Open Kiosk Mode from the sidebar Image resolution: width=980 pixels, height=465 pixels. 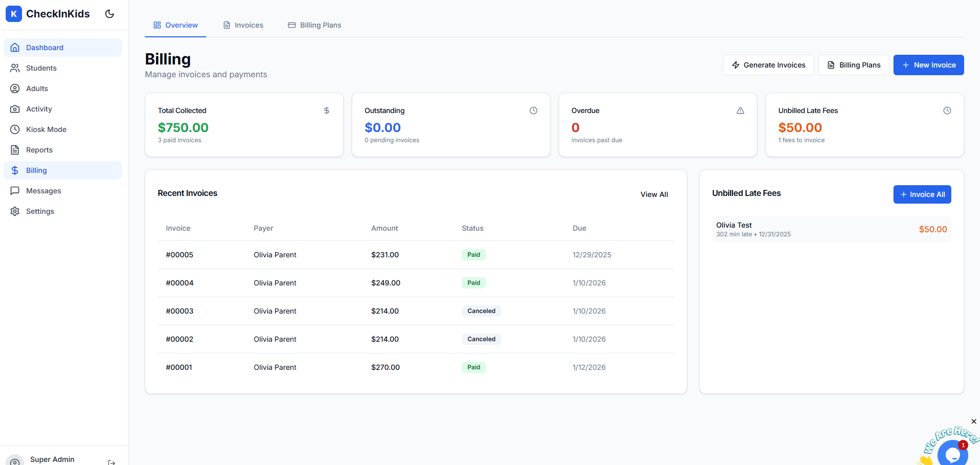(x=62, y=129)
